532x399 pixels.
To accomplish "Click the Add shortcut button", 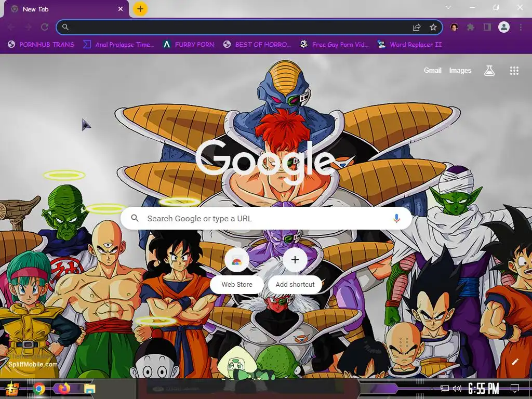I will click(295, 271).
